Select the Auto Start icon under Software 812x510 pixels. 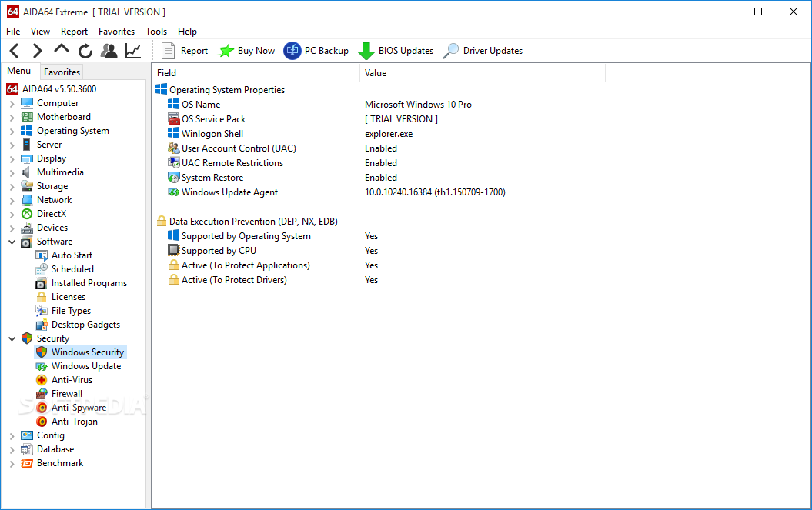coord(42,255)
